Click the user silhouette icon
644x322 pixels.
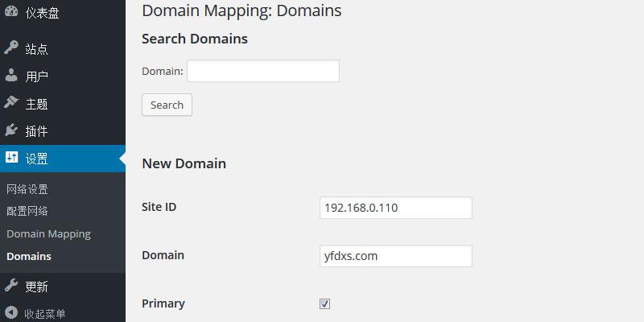[x=11, y=75]
